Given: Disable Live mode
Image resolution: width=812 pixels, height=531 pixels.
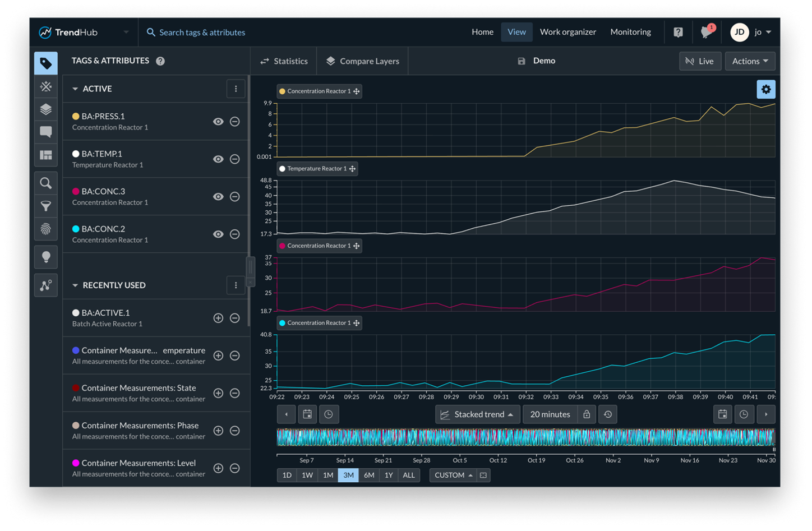Looking at the screenshot, I should tap(700, 61).
